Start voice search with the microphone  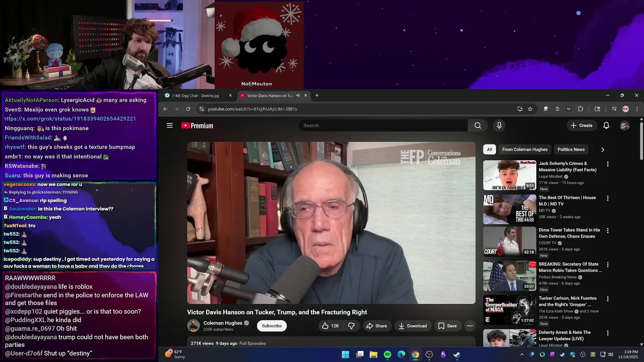[499, 126]
